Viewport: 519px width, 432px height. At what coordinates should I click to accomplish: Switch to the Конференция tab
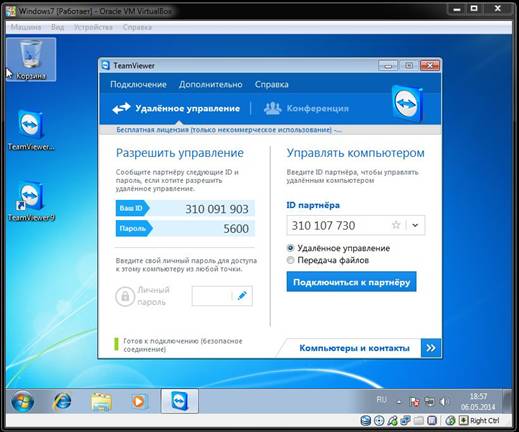(x=306, y=109)
